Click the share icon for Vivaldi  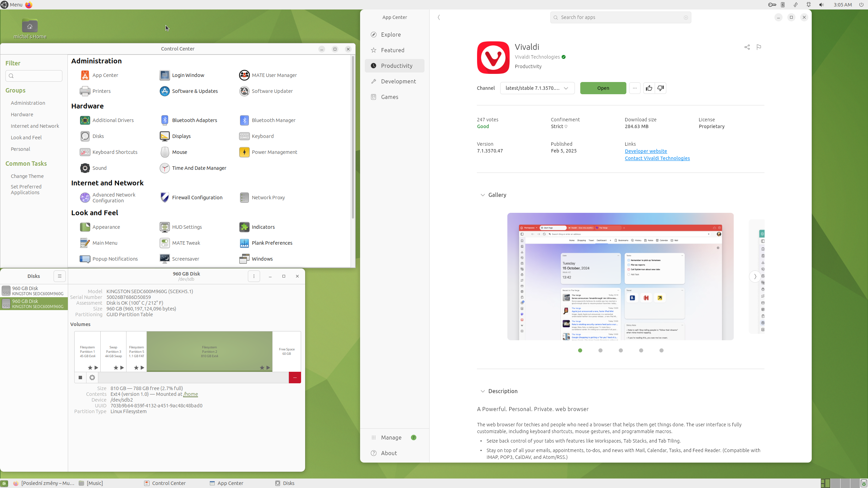747,47
